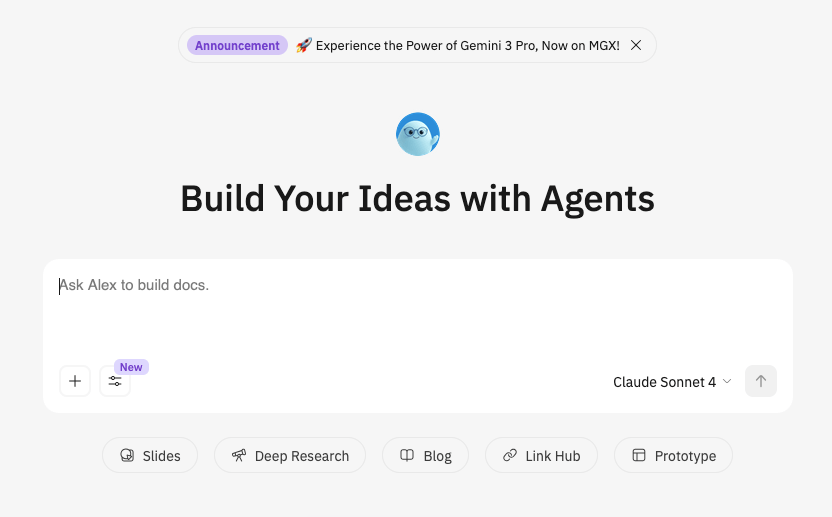The image size is (832, 517).
Task: Click the Prototype layout icon
Action: tap(639, 456)
